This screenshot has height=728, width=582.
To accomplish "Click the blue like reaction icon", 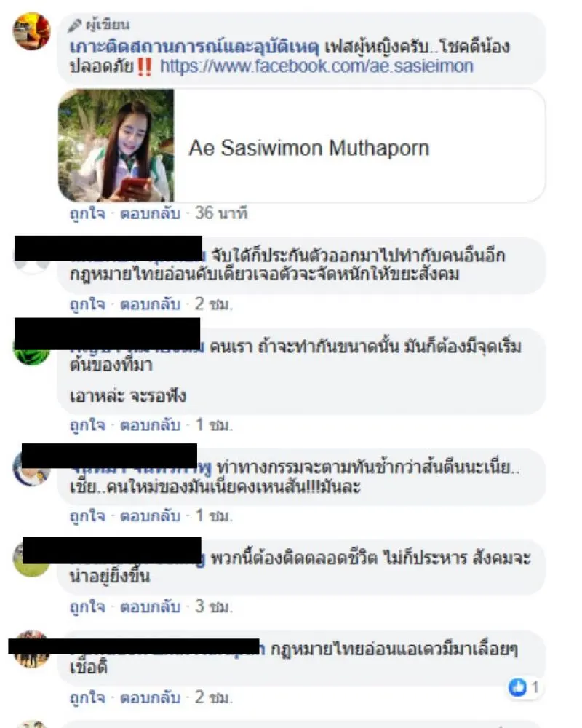I will click(x=517, y=687).
